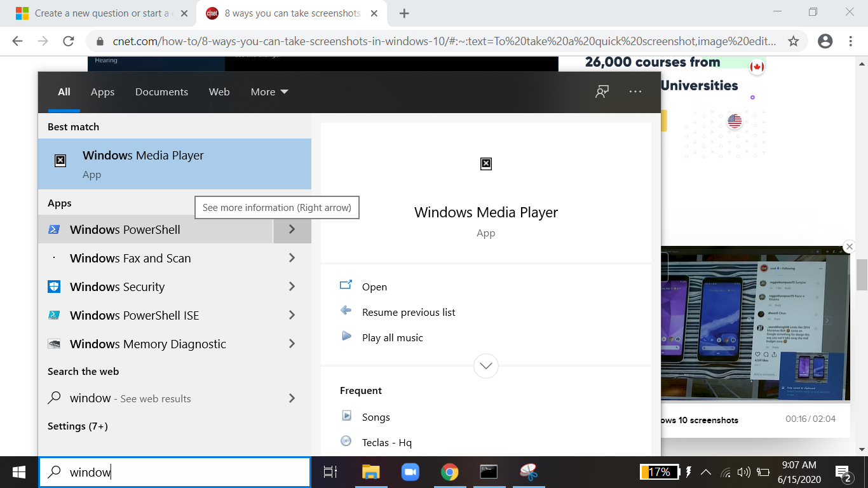Open the Teclas - Hq frequent item
Image resolution: width=868 pixels, height=488 pixels.
pos(387,442)
